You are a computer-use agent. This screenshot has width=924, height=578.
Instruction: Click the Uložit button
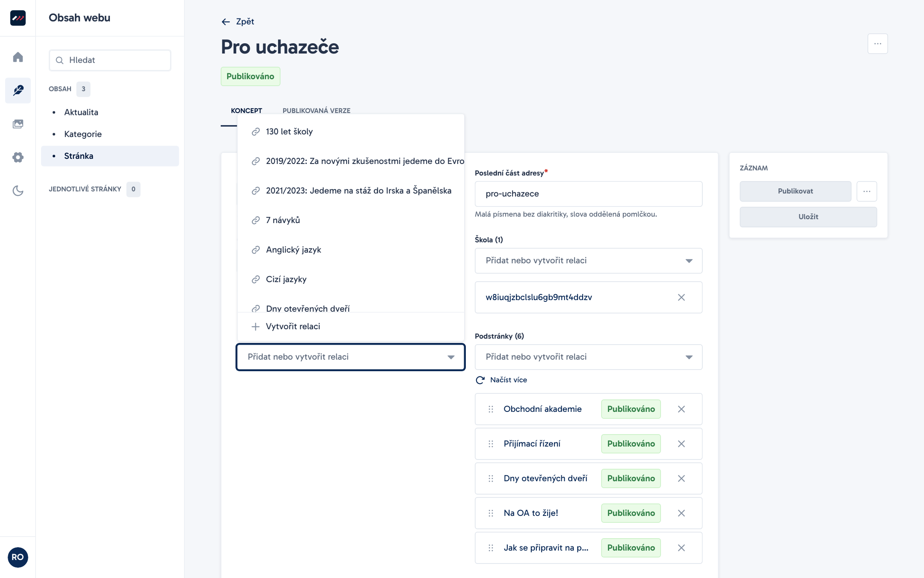click(x=808, y=217)
